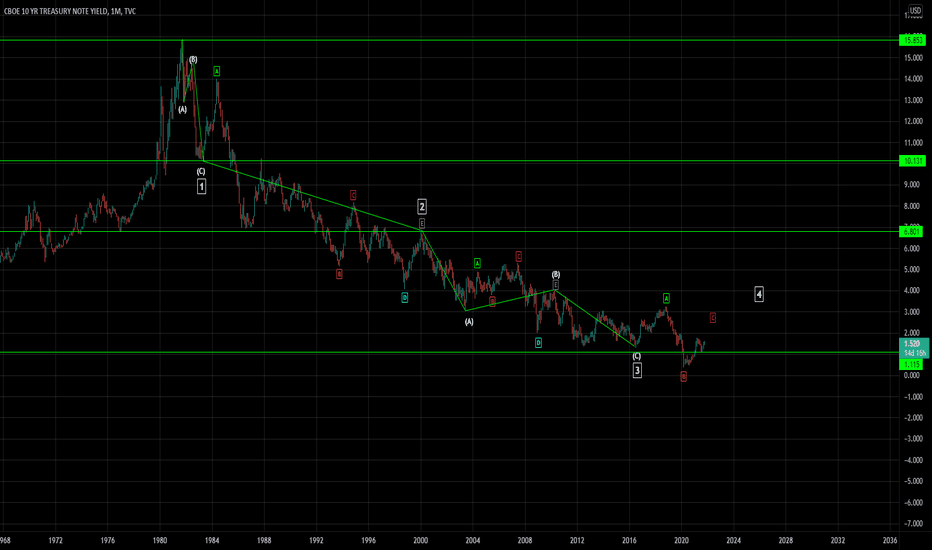
Task: Select the boxed wave 3 label
Action: tap(637, 370)
